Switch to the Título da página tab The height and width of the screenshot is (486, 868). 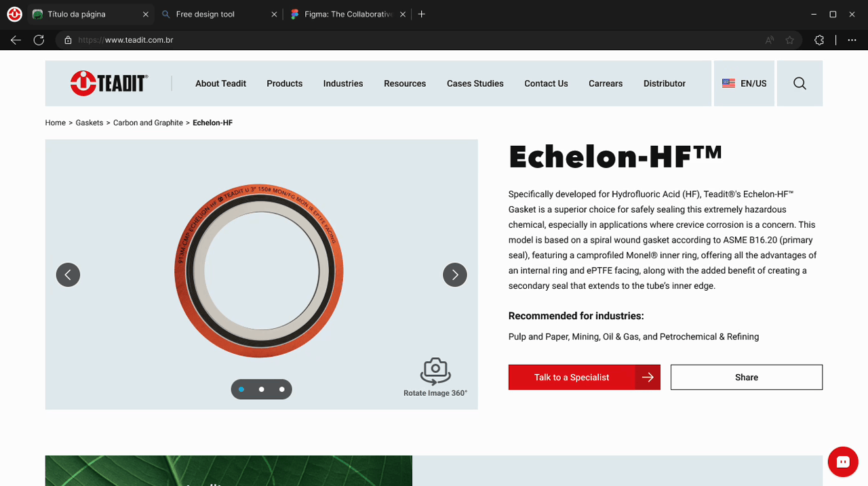(x=91, y=14)
